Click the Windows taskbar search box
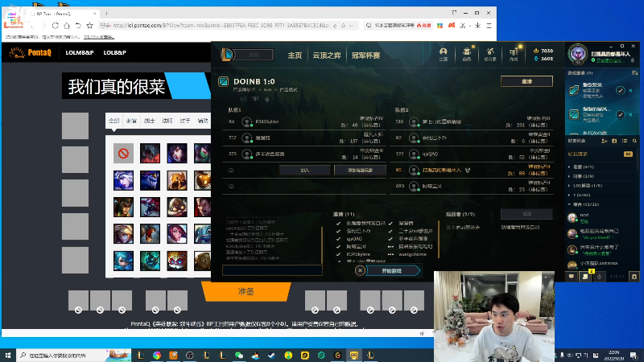Screen dimensions: 644x362 tap(73, 355)
